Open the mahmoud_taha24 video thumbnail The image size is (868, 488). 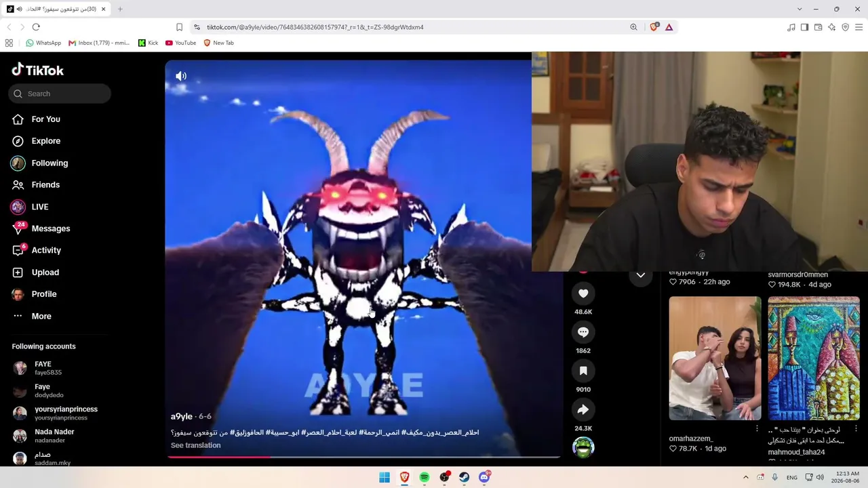pos(814,359)
